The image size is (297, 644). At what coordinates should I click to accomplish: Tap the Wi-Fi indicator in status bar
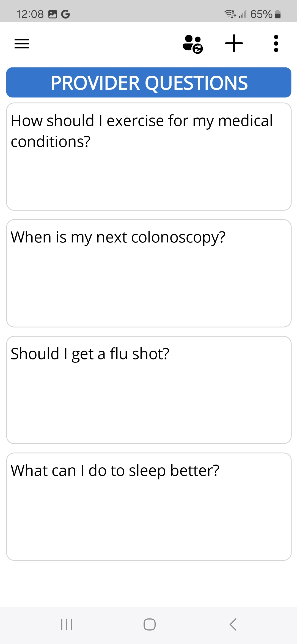230,14
